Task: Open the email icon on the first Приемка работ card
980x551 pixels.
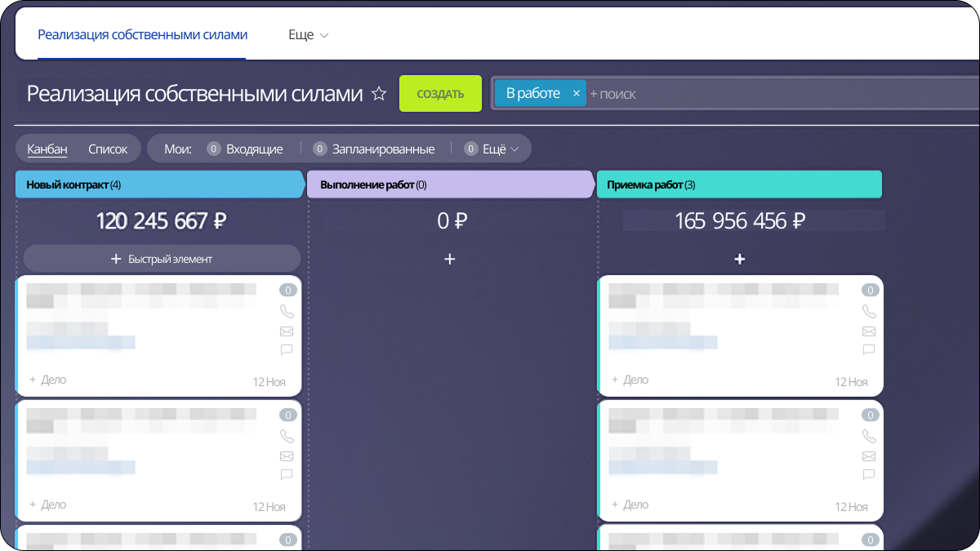Action: (869, 331)
